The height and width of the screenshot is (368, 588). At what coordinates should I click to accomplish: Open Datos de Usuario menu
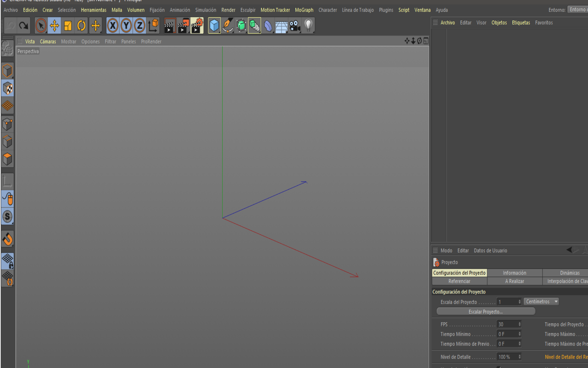(x=490, y=251)
